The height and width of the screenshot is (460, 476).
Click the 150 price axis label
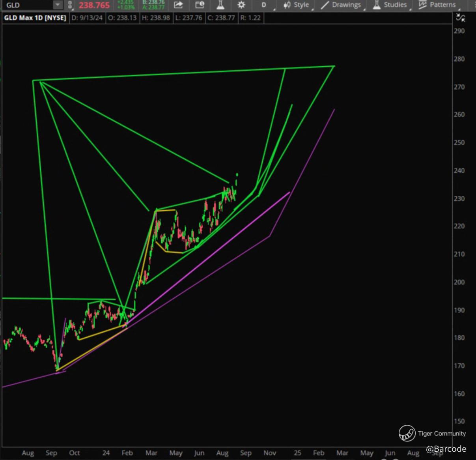(459, 421)
